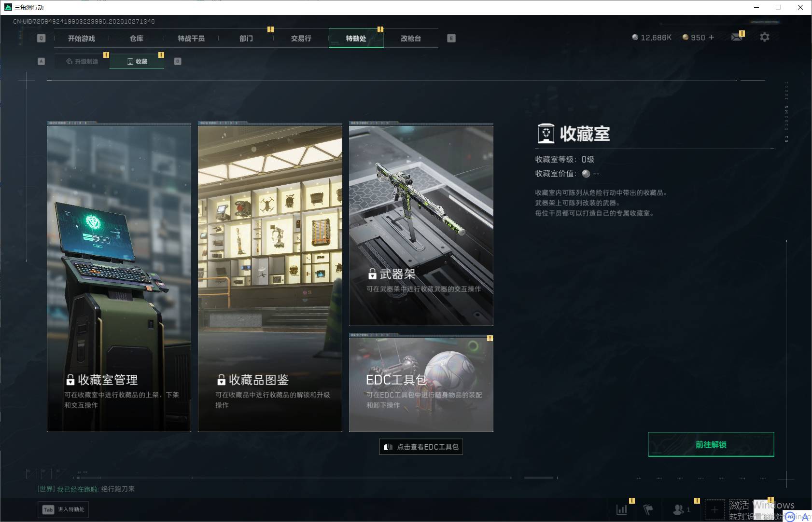Click the lock icon on 收藏室管理

coord(70,380)
